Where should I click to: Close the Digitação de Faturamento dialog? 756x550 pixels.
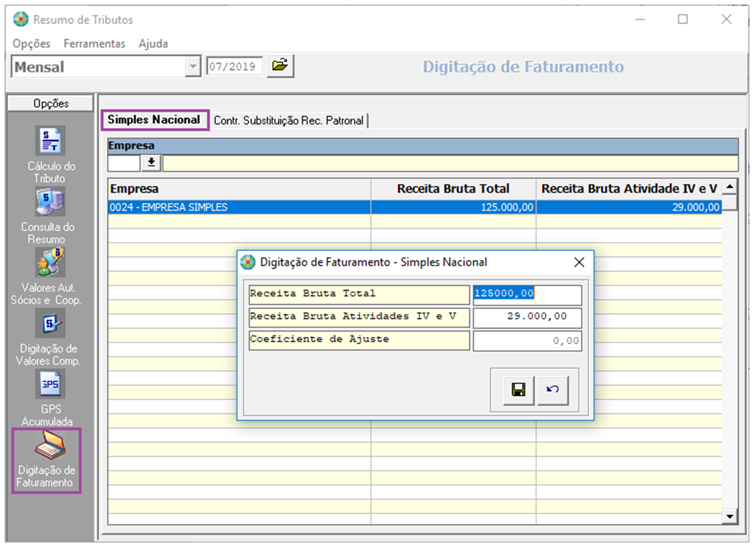click(x=579, y=262)
